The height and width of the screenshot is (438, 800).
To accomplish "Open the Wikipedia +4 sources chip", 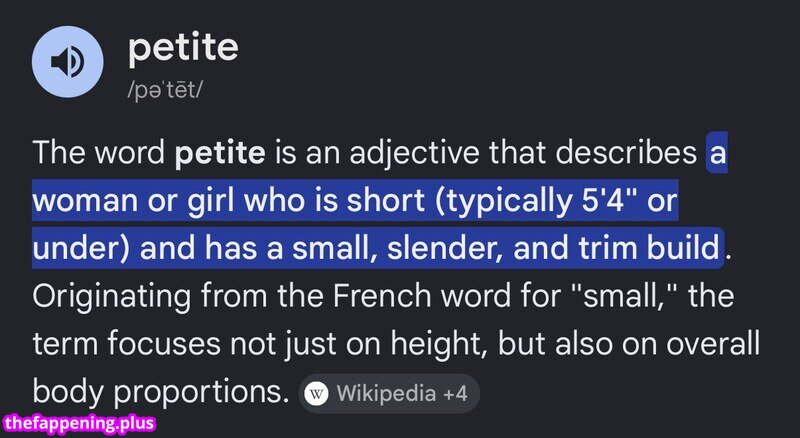I will [x=389, y=394].
